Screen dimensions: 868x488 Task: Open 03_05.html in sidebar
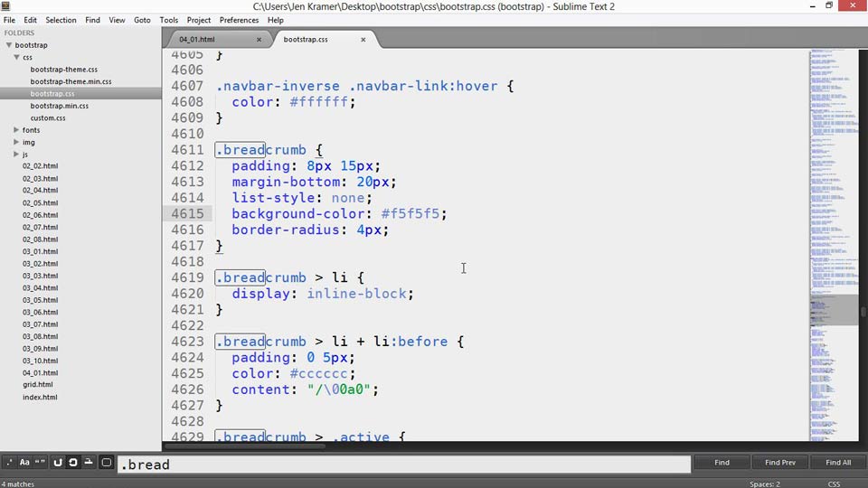[40, 300]
